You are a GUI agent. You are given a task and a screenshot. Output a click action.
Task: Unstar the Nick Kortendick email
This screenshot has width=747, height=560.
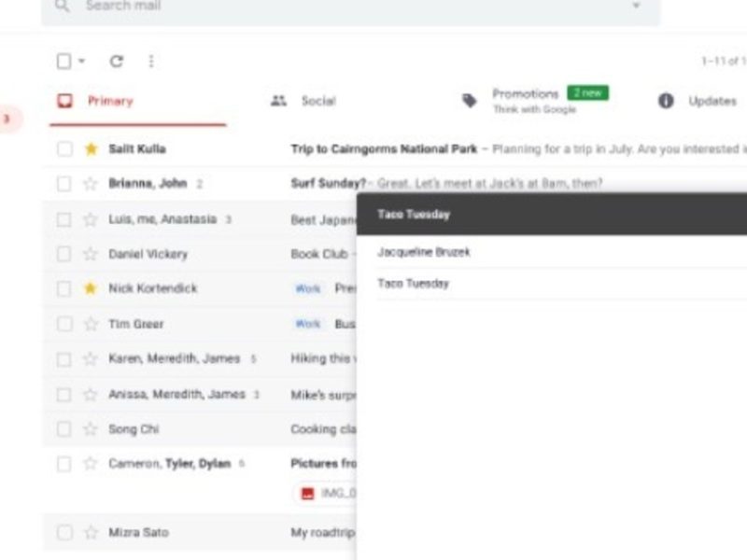(x=91, y=288)
